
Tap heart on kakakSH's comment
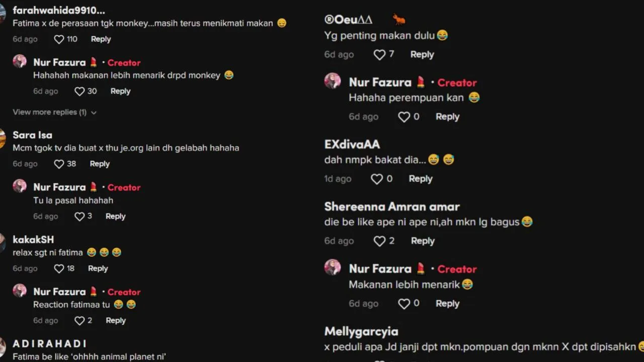coord(59,269)
